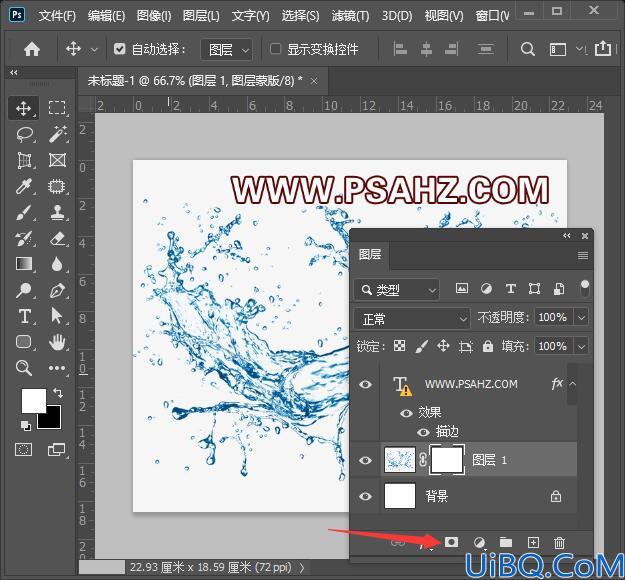Image resolution: width=625 pixels, height=580 pixels.
Task: Toggle the Auto-Select 自动选择 checkbox
Action: point(120,49)
